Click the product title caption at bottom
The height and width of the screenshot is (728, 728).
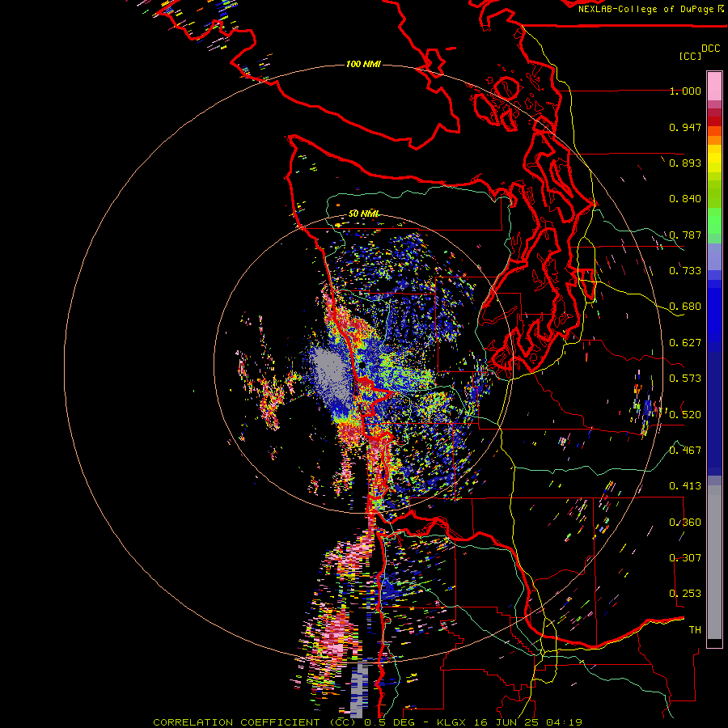(367, 722)
